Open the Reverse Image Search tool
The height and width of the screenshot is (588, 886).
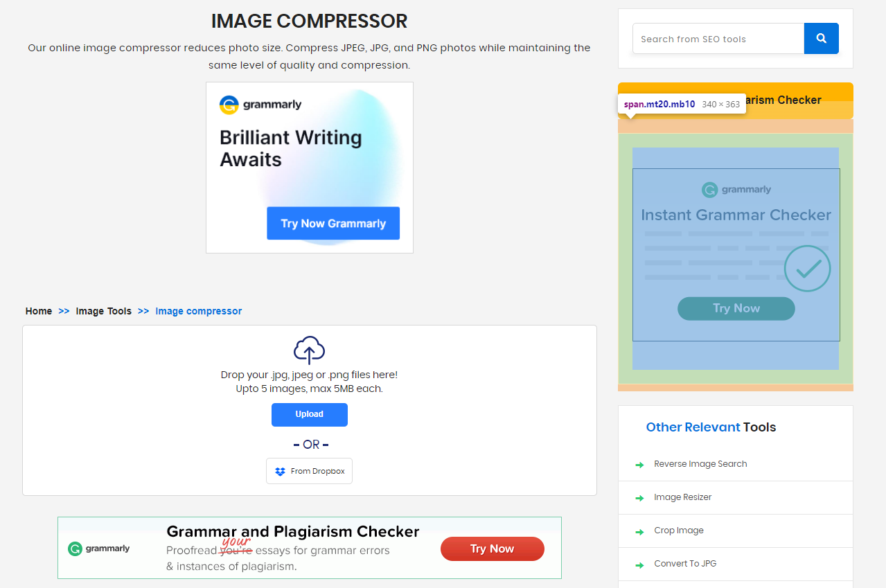pyautogui.click(x=700, y=464)
